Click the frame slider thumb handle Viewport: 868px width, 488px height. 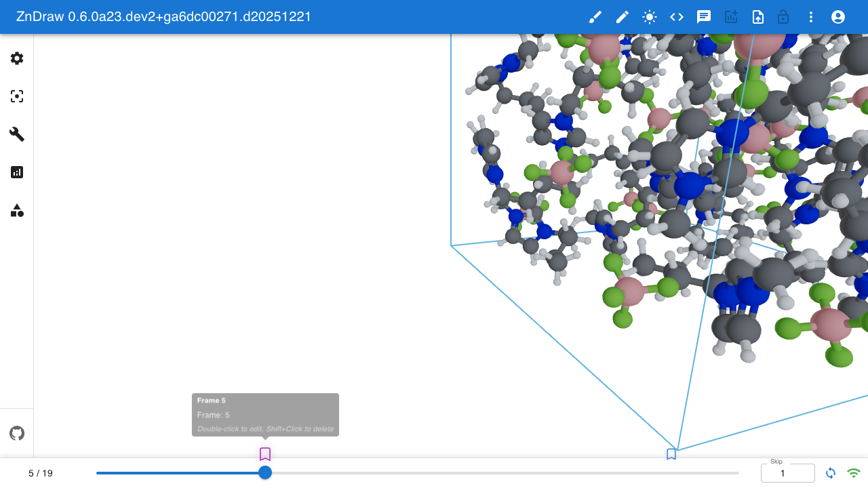(x=265, y=472)
